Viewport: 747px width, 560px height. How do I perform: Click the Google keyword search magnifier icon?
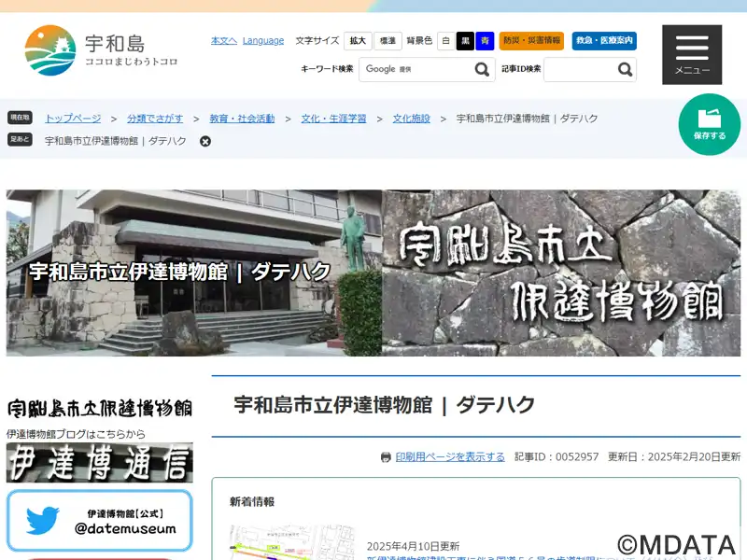(x=482, y=69)
